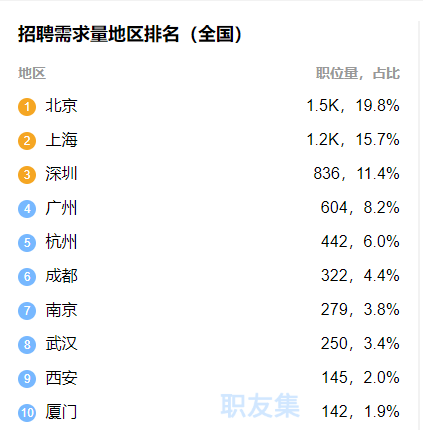423x430 pixels.
Task: Click the 职位量, 占比 column header
Action: [x=358, y=73]
